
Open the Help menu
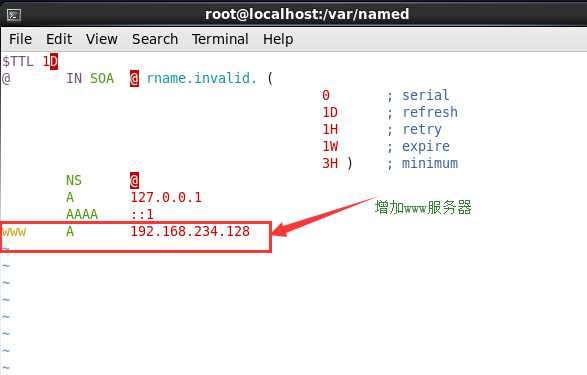278,39
